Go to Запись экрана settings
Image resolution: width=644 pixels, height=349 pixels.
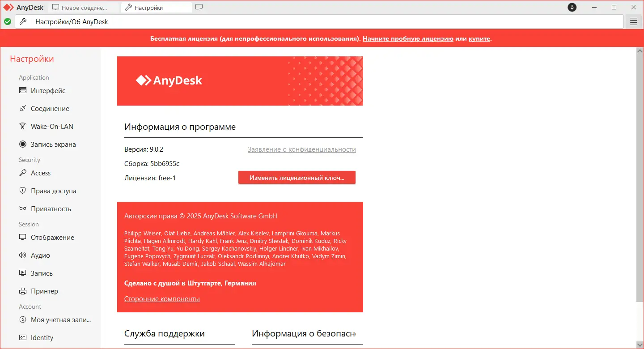pos(53,144)
